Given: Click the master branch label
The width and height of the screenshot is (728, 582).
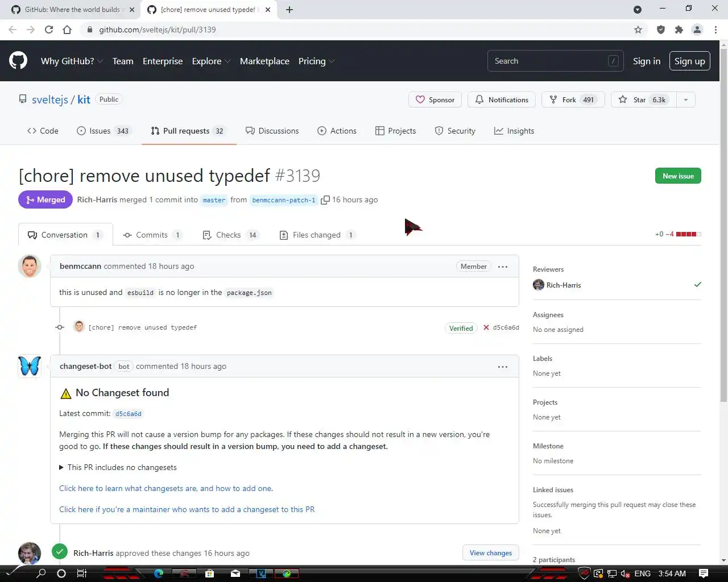Looking at the screenshot, I should pos(214,200).
